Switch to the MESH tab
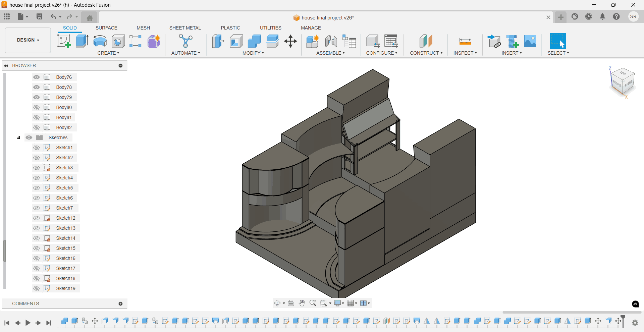 click(143, 28)
